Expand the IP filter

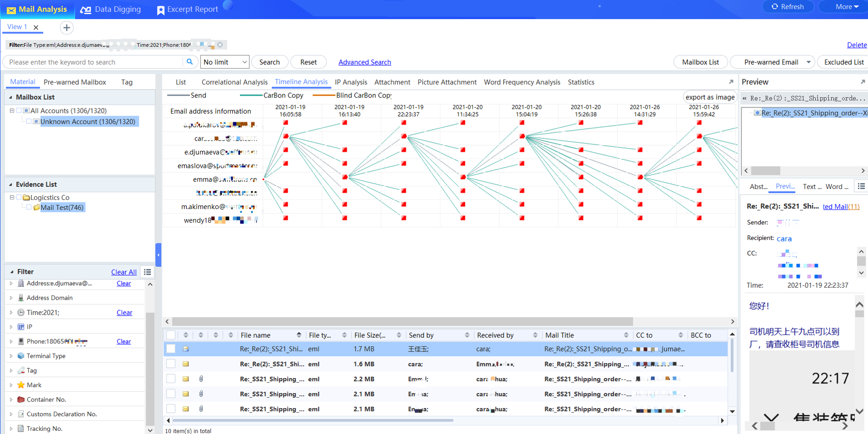point(11,327)
